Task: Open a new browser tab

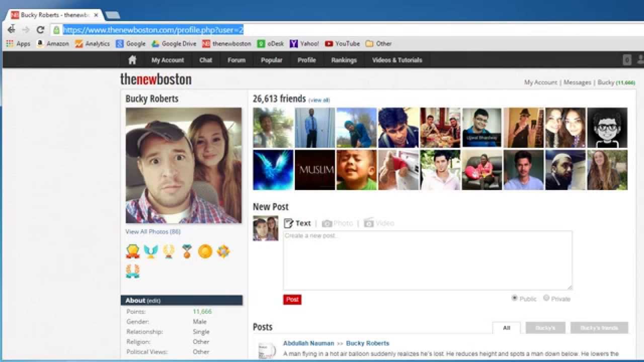Action: tap(112, 15)
